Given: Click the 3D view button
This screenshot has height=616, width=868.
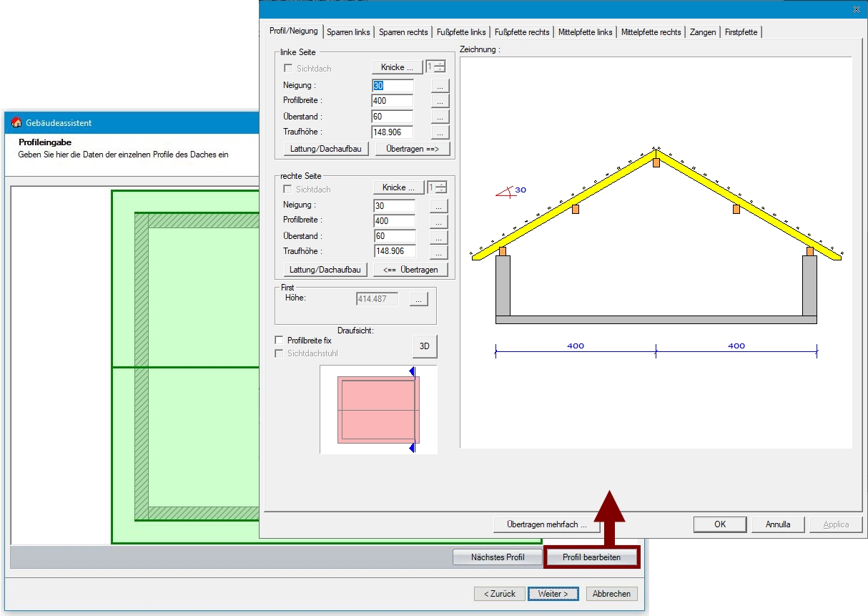Looking at the screenshot, I should click(x=424, y=346).
